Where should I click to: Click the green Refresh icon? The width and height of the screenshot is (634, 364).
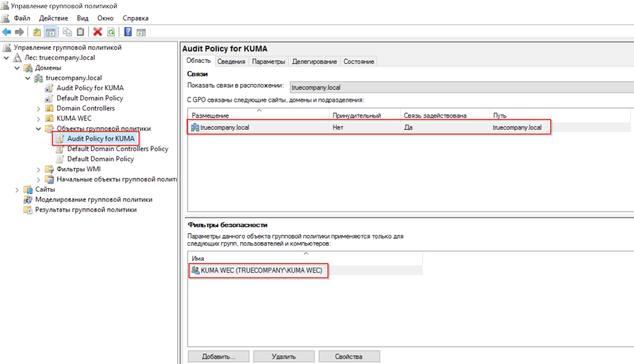tap(111, 32)
